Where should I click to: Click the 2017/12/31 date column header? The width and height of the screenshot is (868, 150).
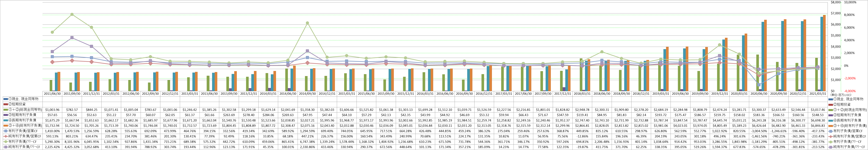coord(563,94)
